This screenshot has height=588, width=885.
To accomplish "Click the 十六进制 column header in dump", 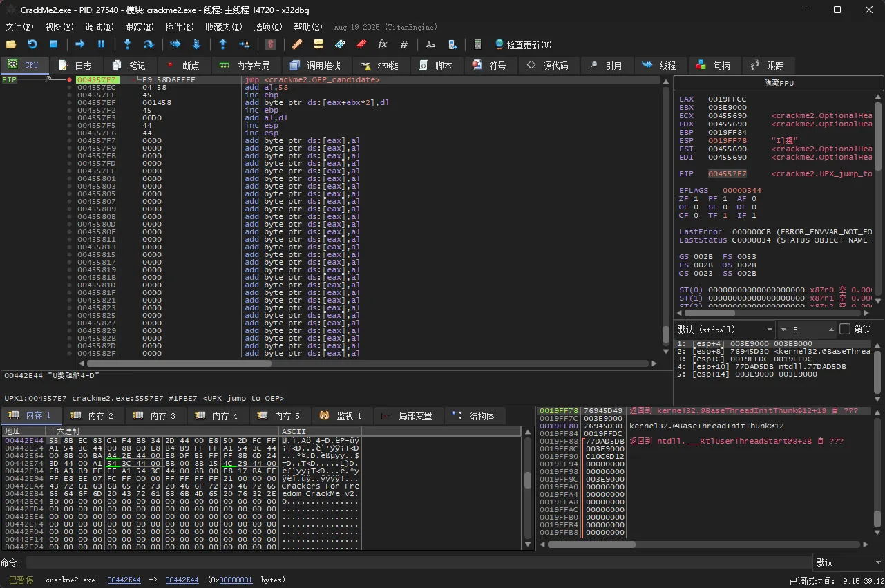I will [162, 431].
